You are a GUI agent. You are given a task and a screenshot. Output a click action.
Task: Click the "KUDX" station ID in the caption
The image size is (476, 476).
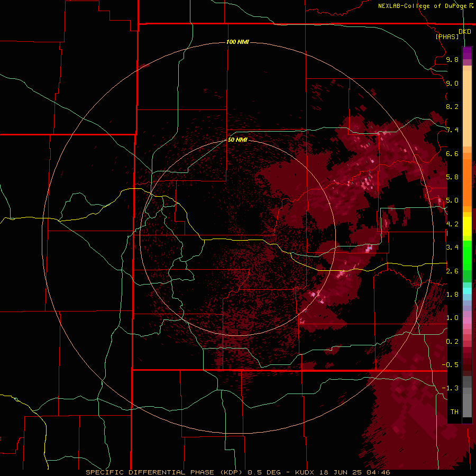305,472
